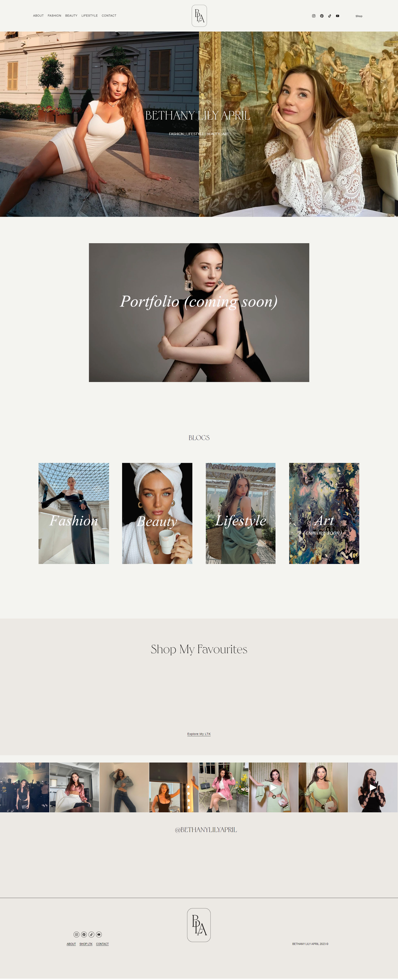Screen dimensions: 398x980
Task: Click the BLA logo in header
Action: tap(199, 16)
